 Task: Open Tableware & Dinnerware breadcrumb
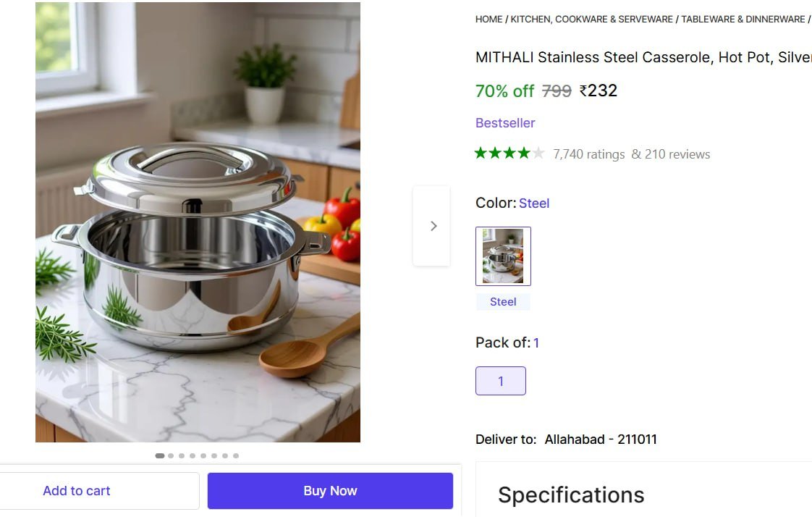743,20
